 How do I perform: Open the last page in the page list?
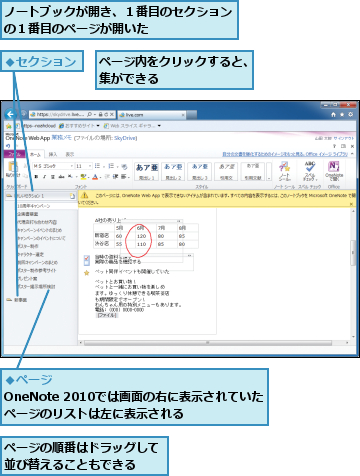pyautogui.click(x=36, y=287)
